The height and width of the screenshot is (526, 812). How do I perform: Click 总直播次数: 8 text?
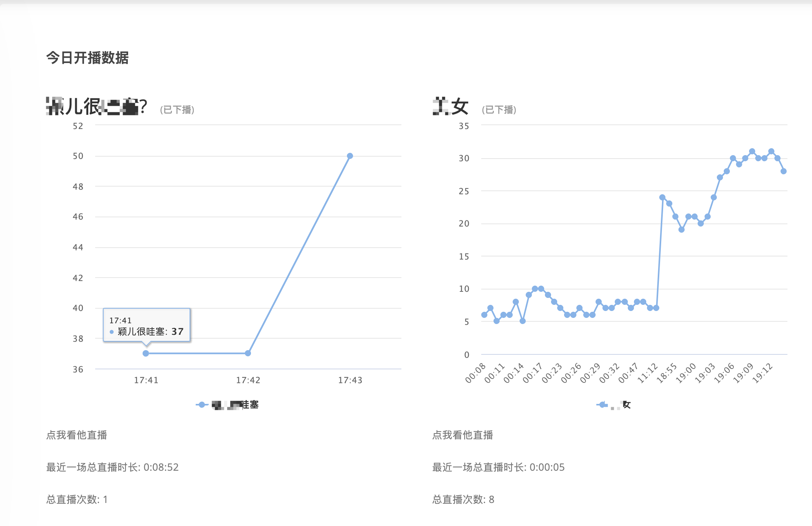463,500
